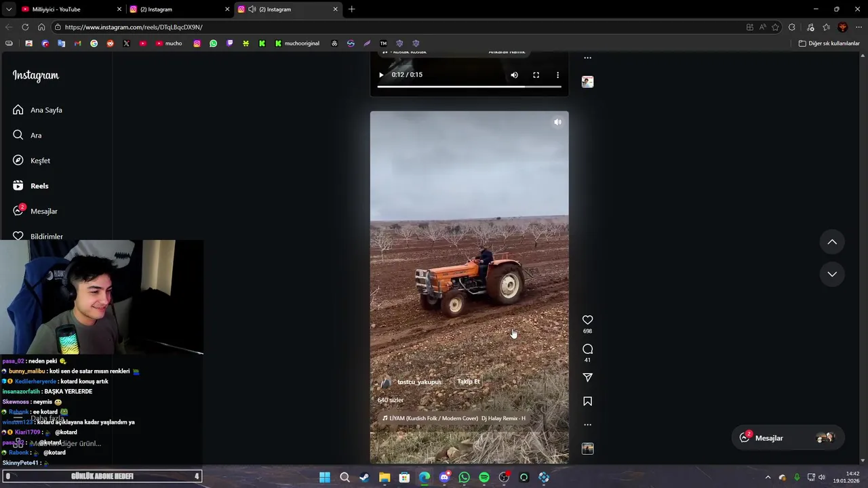This screenshot has width=868, height=488.
Task: Open the LİYAM Kurdish Folk audio link
Action: coord(454,418)
